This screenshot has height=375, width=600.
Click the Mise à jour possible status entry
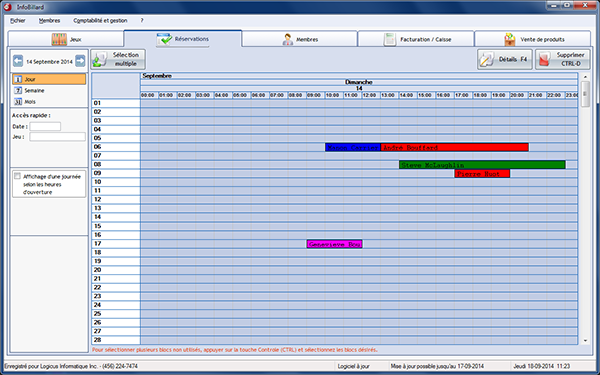pos(437,366)
